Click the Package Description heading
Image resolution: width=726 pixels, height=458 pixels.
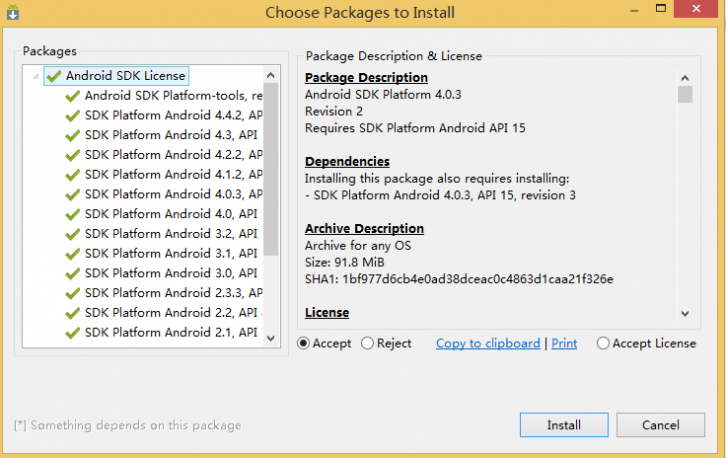point(366,77)
